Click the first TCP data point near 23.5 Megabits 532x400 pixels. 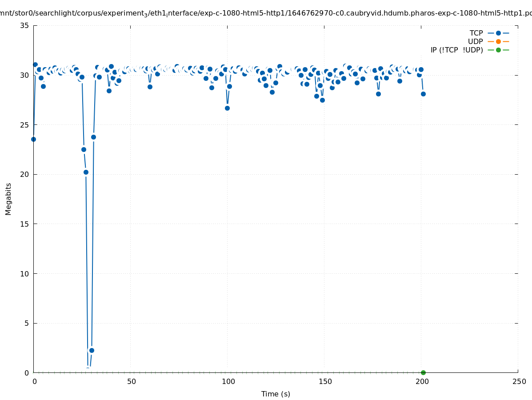click(x=33, y=139)
